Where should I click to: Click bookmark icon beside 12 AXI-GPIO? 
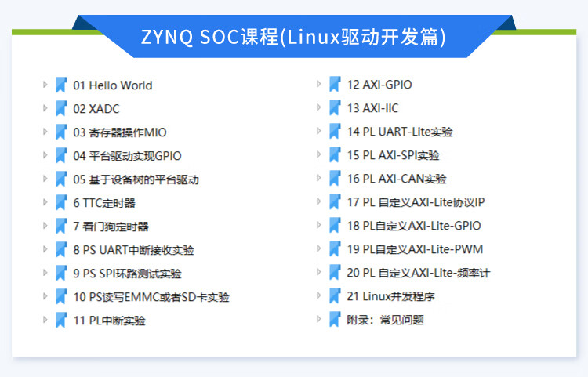[335, 85]
